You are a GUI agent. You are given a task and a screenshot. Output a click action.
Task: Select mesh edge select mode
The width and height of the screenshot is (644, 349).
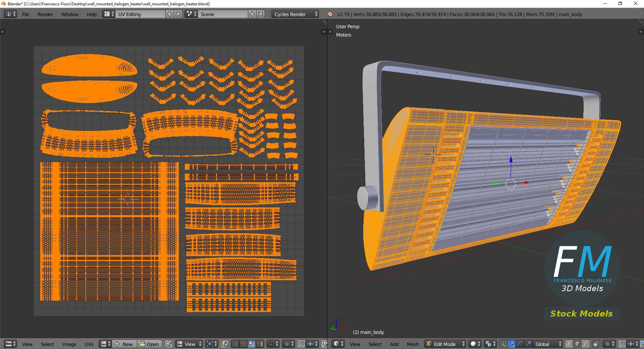(x=577, y=344)
